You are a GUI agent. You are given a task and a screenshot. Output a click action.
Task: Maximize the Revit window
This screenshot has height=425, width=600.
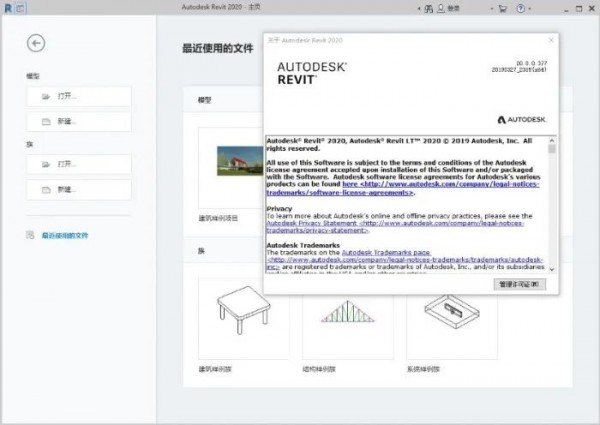coord(579,8)
